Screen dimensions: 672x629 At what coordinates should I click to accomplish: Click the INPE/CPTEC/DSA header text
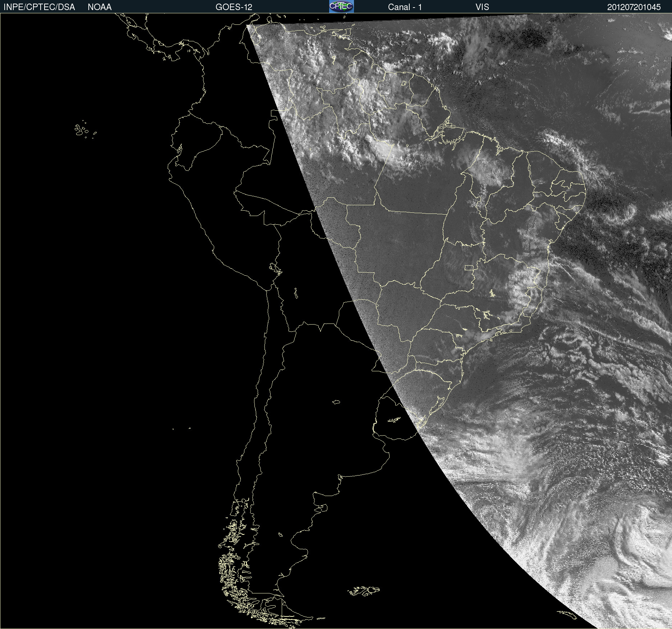point(39,7)
